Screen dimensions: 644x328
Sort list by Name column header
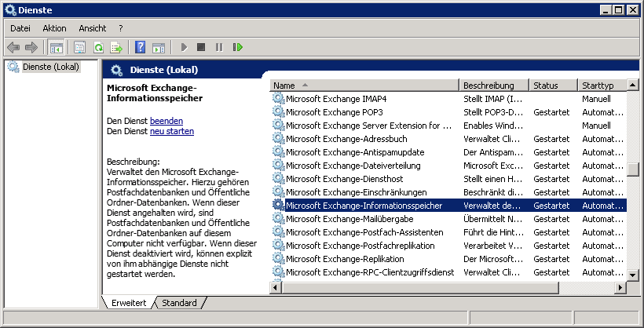point(364,85)
